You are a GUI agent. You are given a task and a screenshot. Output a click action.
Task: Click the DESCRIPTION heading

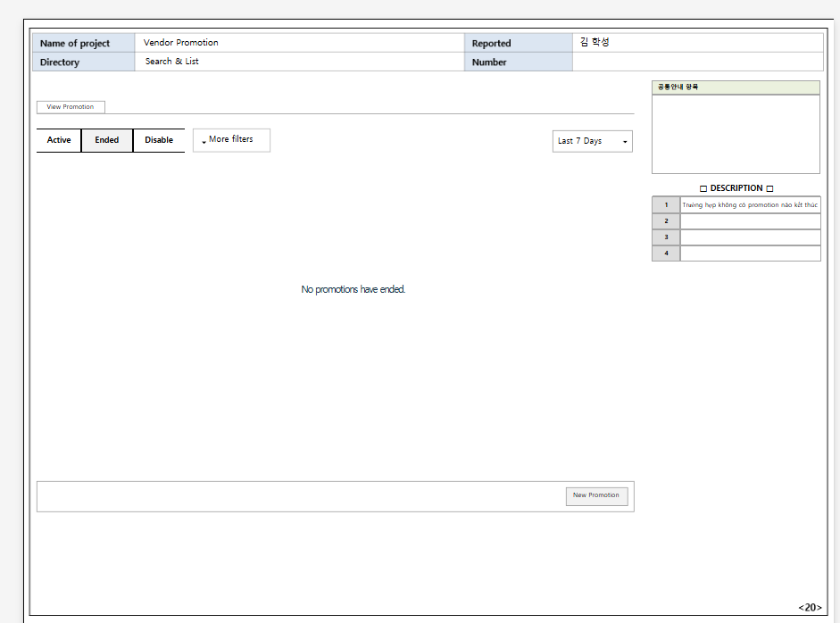736,188
